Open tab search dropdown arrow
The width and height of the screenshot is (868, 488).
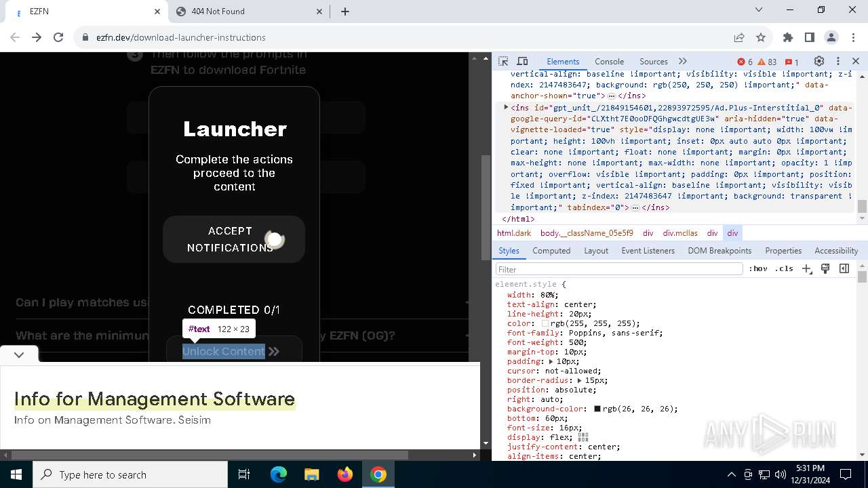(759, 10)
